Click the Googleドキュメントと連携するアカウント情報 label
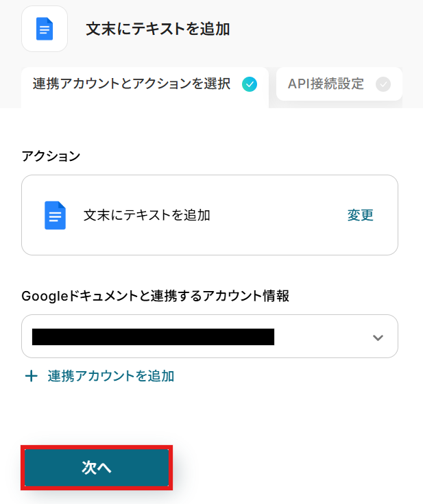This screenshot has width=423, height=504. click(155, 296)
